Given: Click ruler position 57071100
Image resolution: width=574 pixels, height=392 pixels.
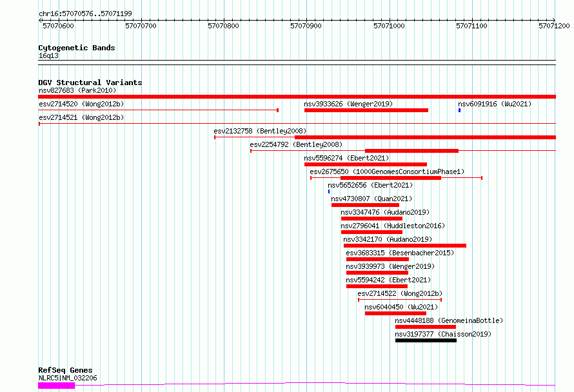Looking at the screenshot, I should (x=472, y=26).
